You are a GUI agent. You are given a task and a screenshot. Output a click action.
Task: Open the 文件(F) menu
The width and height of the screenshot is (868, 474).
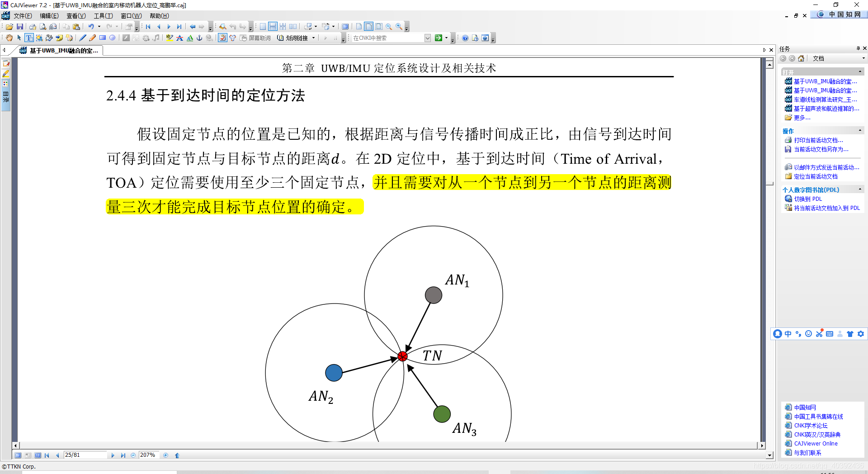(x=23, y=16)
